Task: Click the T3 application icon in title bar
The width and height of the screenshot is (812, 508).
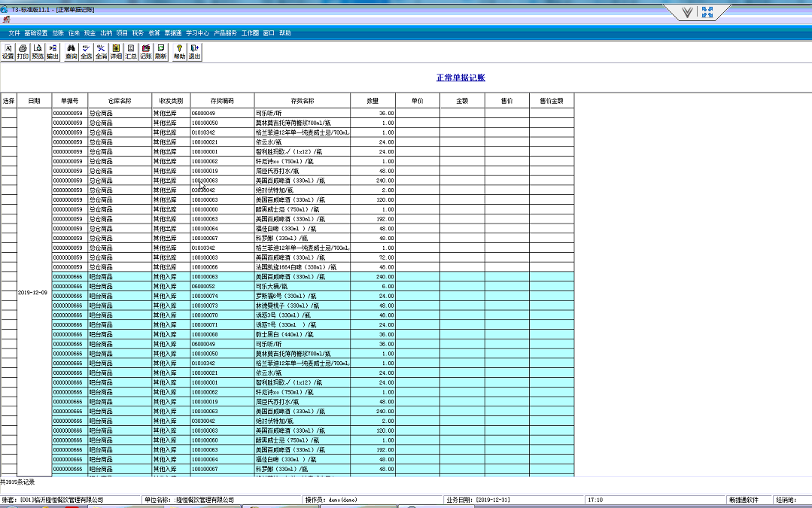Action: (5, 9)
